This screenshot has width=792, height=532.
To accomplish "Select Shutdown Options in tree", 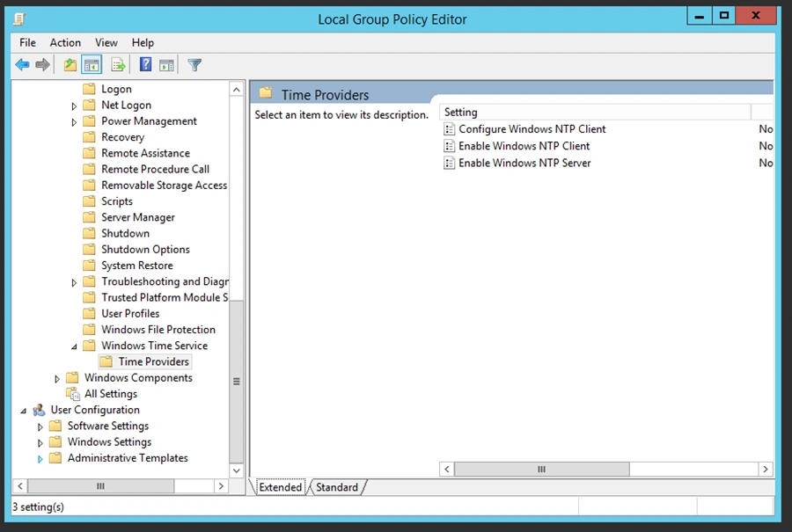I will (145, 250).
